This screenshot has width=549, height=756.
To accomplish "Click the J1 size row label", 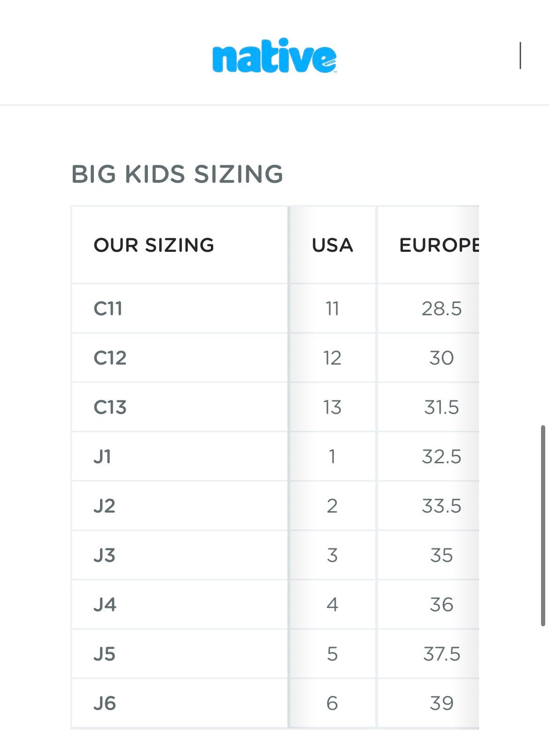I will click(102, 457).
